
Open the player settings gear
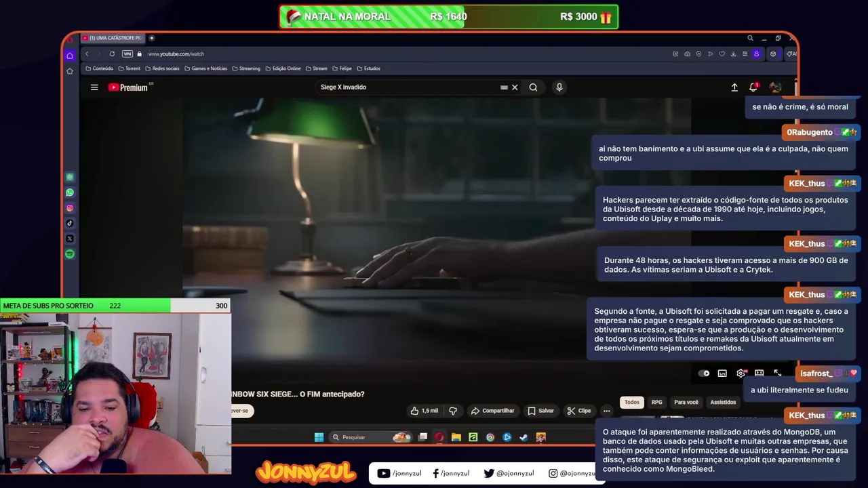click(741, 373)
